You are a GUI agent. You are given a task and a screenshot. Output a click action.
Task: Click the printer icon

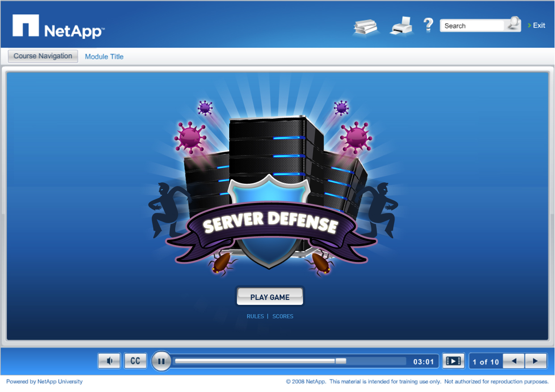tap(401, 25)
